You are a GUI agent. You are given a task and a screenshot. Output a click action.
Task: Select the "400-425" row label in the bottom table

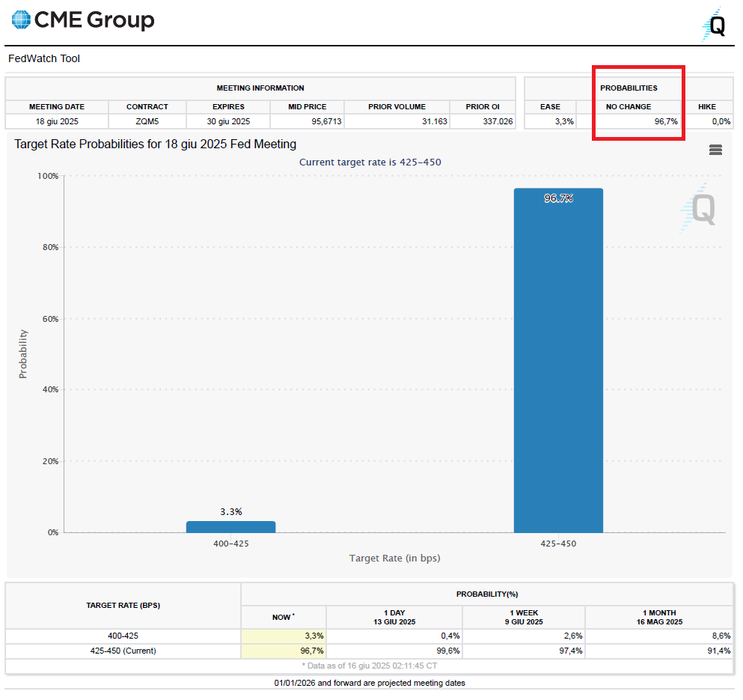123,636
